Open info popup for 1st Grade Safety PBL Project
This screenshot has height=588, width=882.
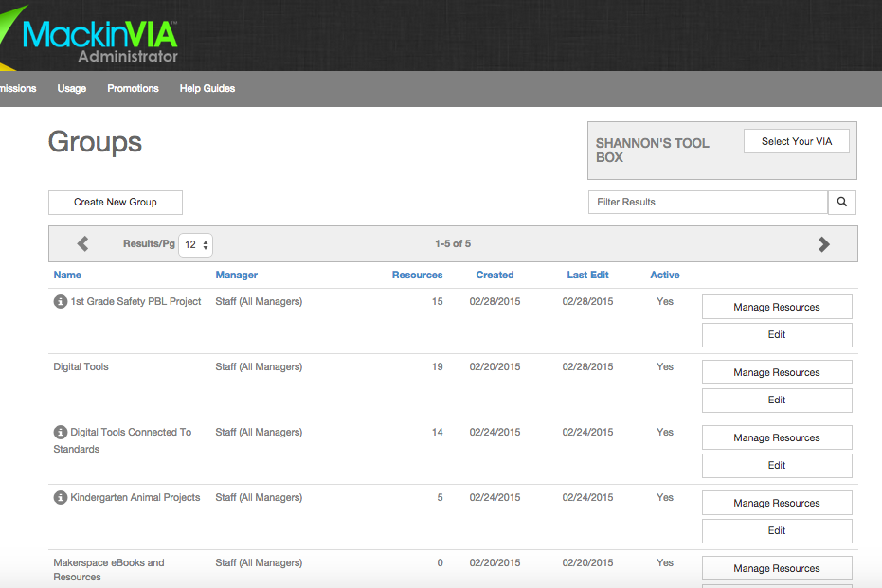click(60, 301)
